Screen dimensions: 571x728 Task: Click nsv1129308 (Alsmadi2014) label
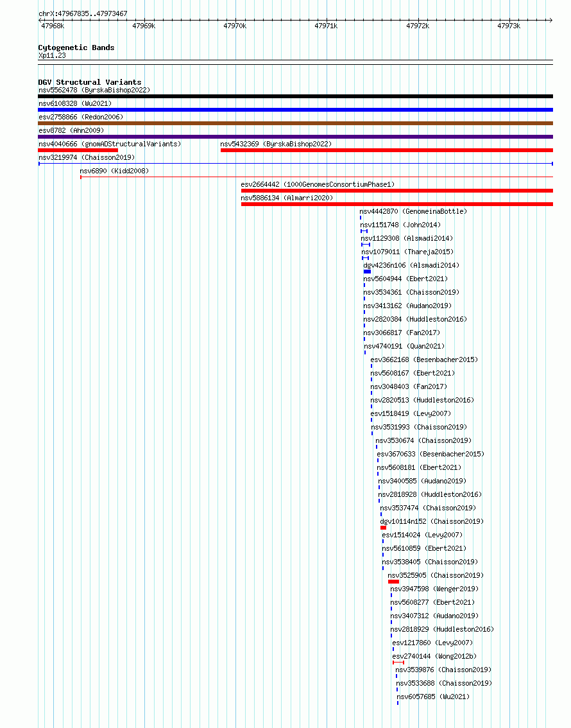pos(407,238)
